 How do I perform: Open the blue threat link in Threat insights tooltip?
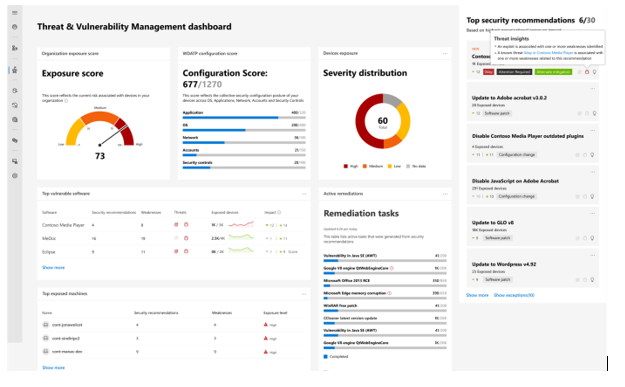(x=548, y=53)
